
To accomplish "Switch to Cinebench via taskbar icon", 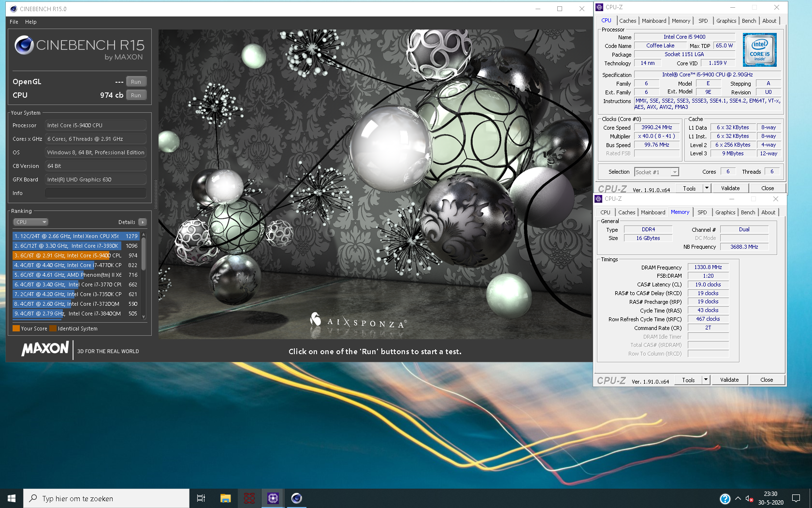I will click(297, 498).
